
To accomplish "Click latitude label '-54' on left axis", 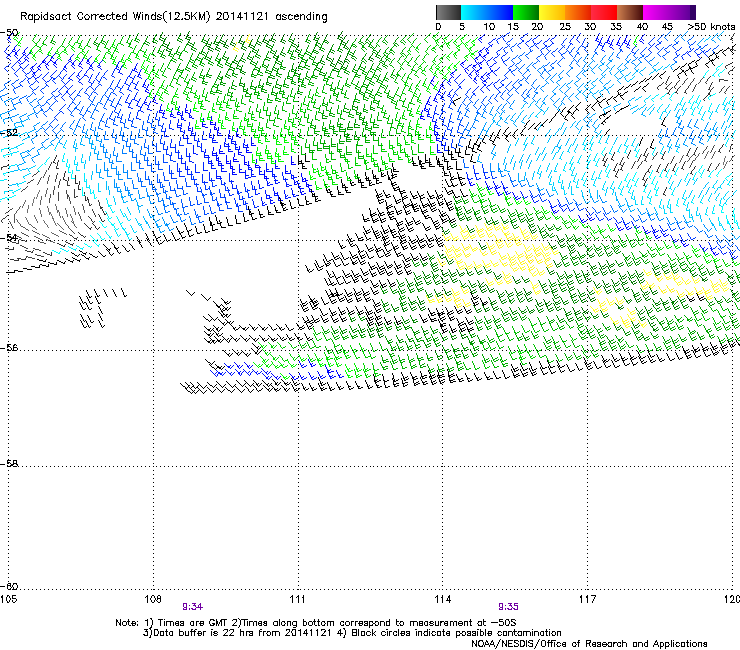I will 9,237.
